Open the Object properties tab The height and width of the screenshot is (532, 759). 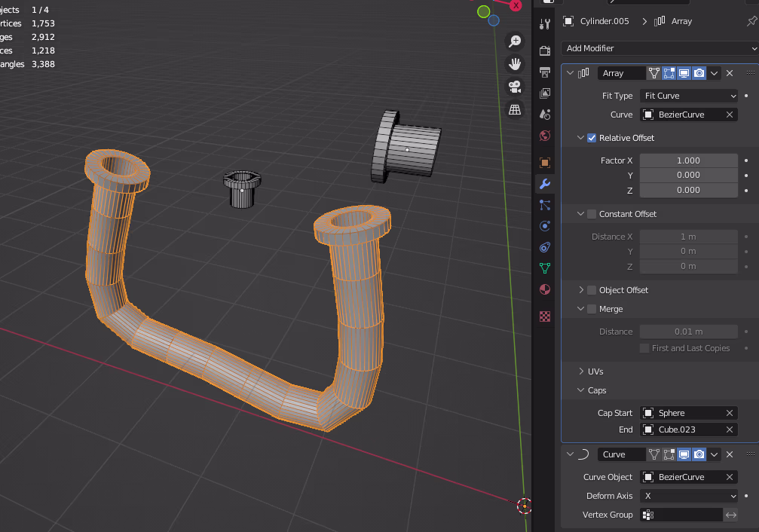pyautogui.click(x=544, y=163)
